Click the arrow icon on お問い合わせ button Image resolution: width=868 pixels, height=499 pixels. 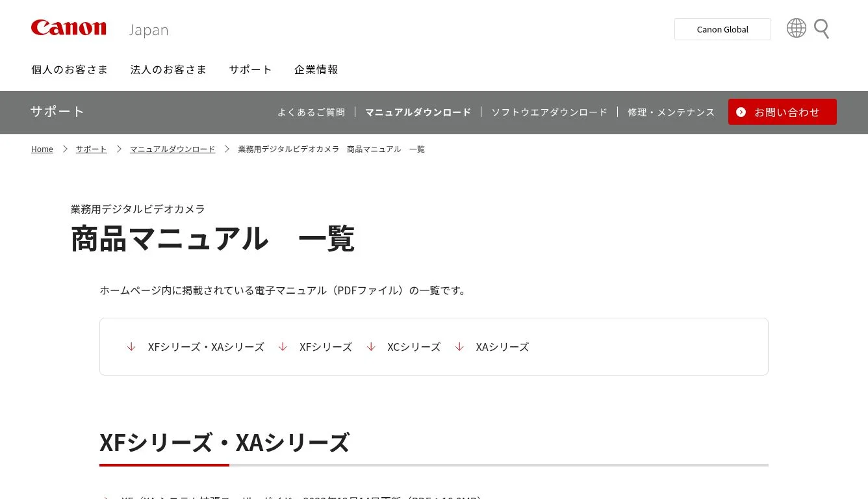pos(741,112)
